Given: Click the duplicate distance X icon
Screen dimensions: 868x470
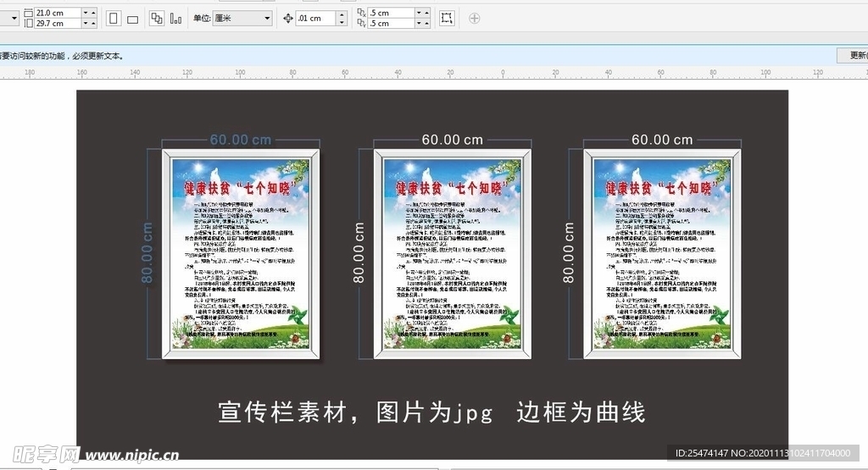Looking at the screenshot, I should [x=362, y=13].
